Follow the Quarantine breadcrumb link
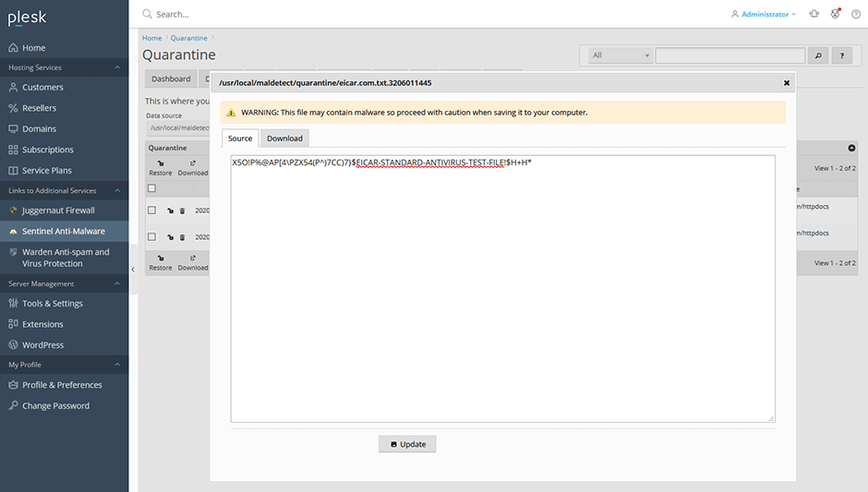 click(188, 38)
